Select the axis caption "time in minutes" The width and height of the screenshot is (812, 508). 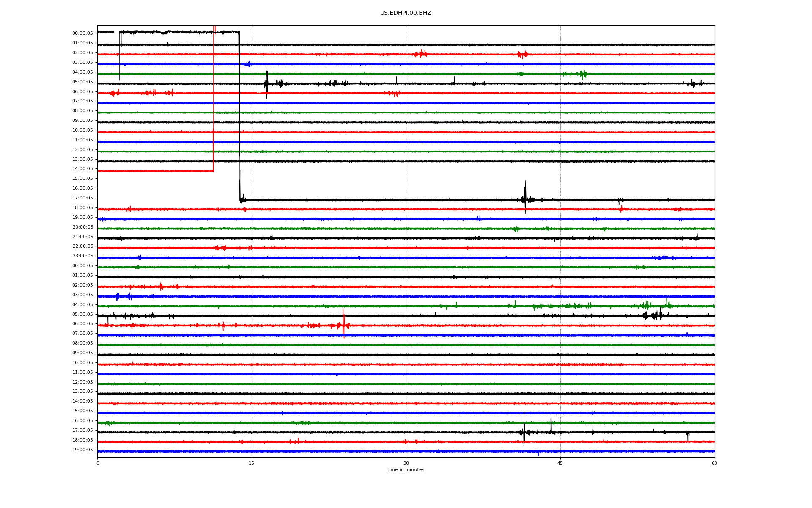point(406,469)
